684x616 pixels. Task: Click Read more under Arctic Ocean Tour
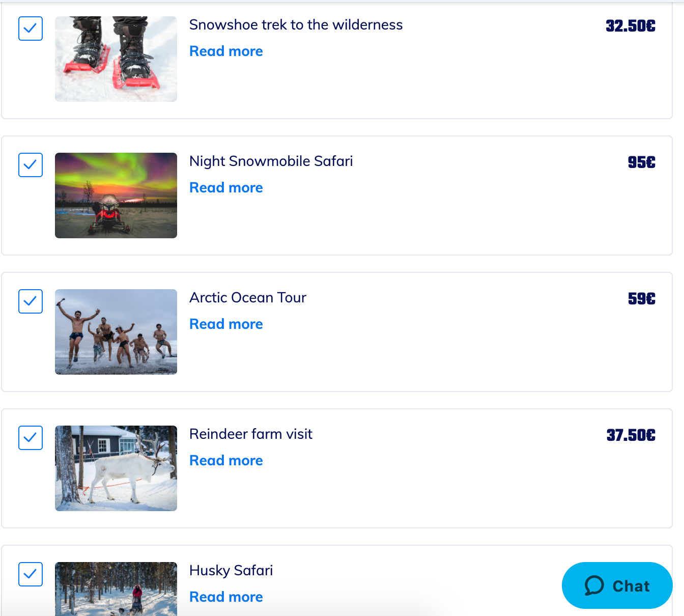coord(226,324)
